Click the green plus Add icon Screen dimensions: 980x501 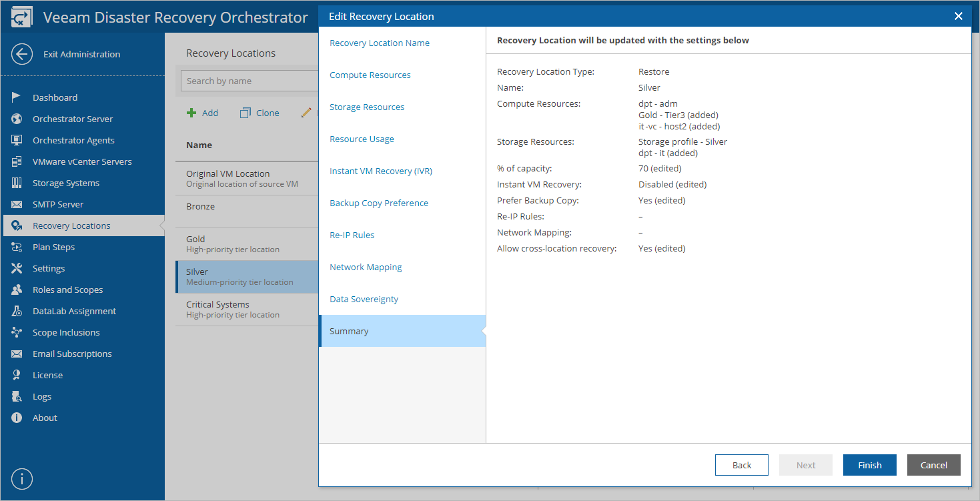click(191, 113)
